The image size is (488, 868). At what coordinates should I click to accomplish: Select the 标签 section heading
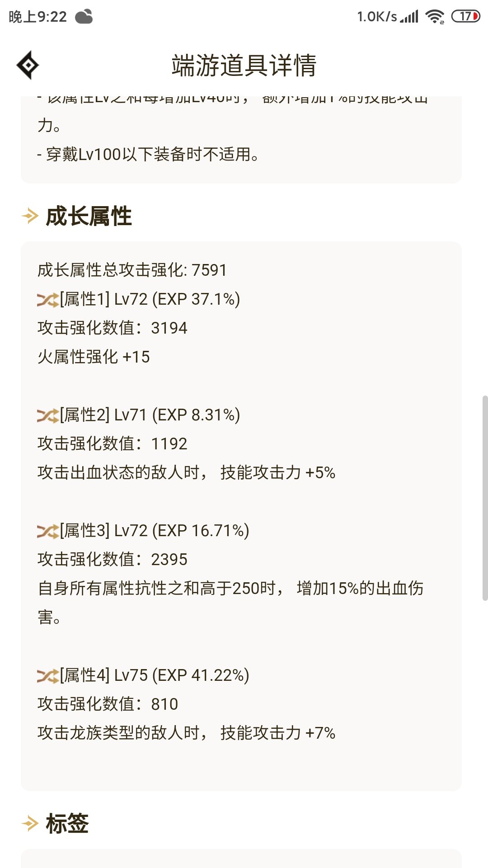[x=67, y=824]
